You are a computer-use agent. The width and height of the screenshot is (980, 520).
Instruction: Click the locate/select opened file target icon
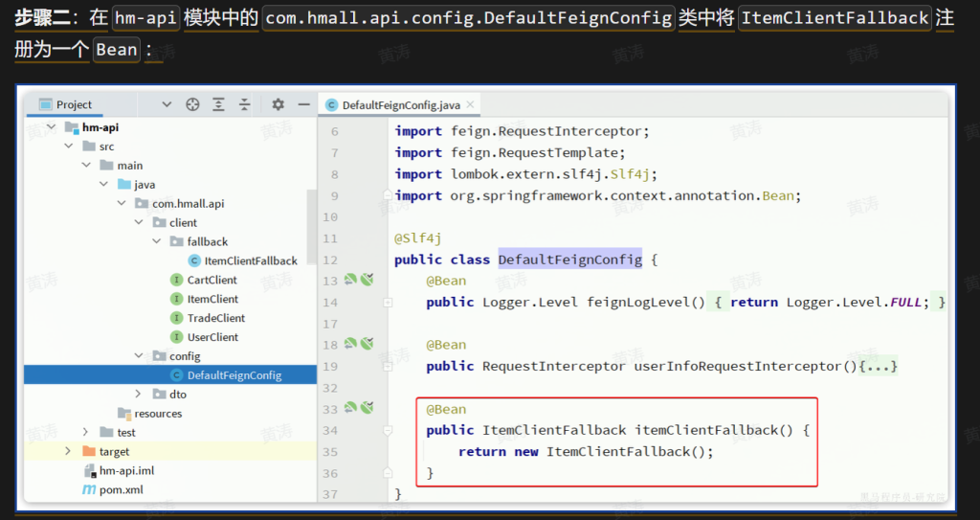point(192,104)
